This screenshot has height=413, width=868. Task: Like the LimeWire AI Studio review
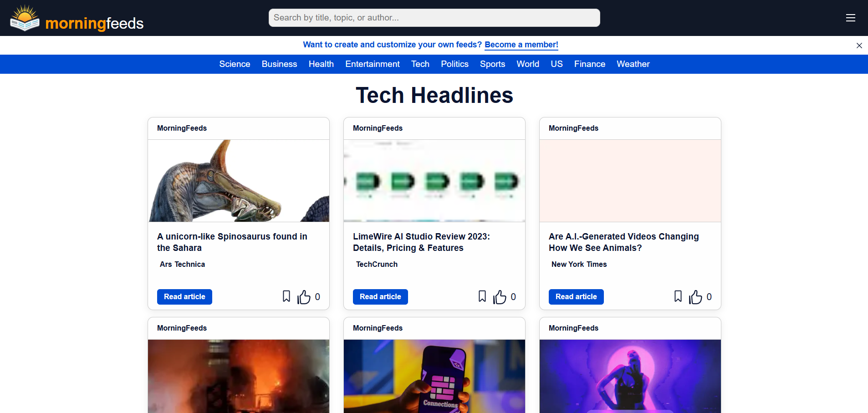pyautogui.click(x=500, y=296)
